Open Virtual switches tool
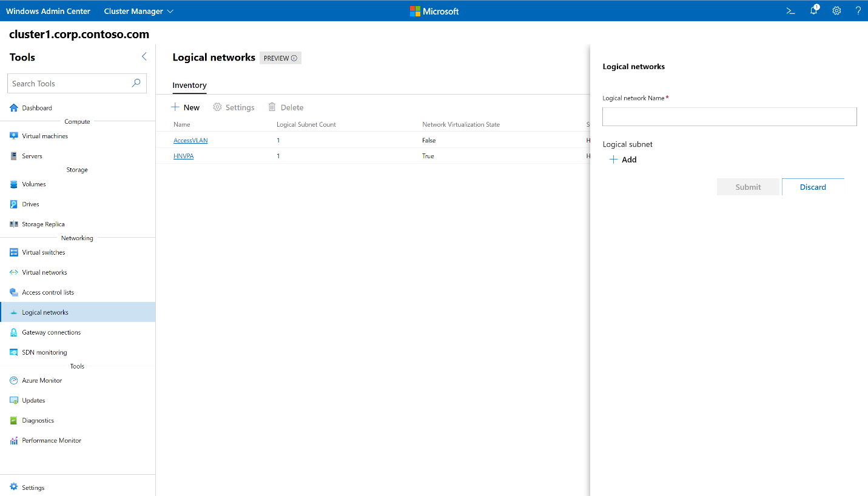This screenshot has width=868, height=496. pyautogui.click(x=78, y=252)
